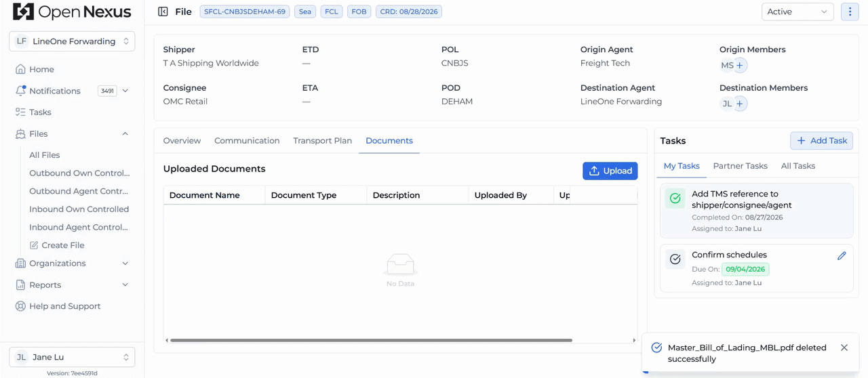868x378 pixels.
Task: Click Freight Tech origin agent
Action: pos(605,63)
